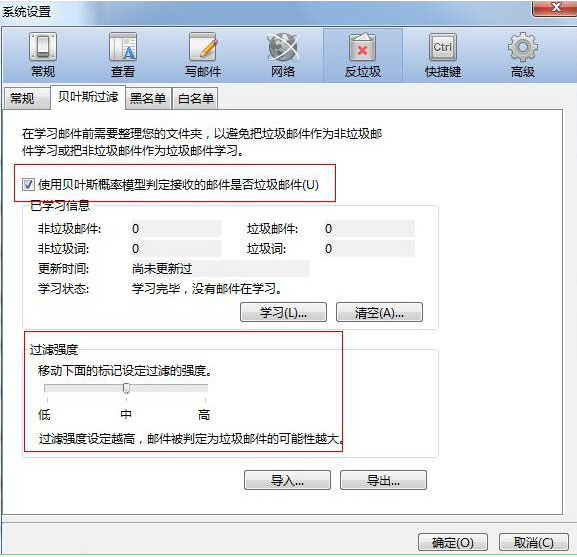The width and height of the screenshot is (577, 557).
Task: Open the 常规 general settings icon
Action: click(43, 55)
